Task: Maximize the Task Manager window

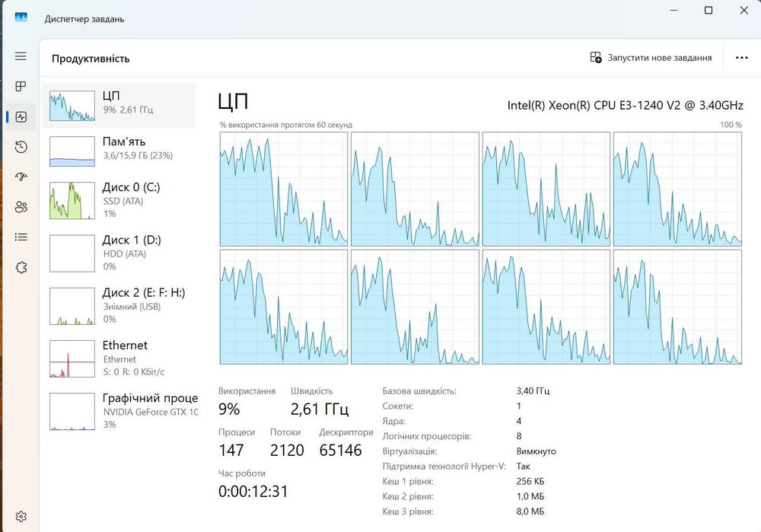Action: (708, 10)
